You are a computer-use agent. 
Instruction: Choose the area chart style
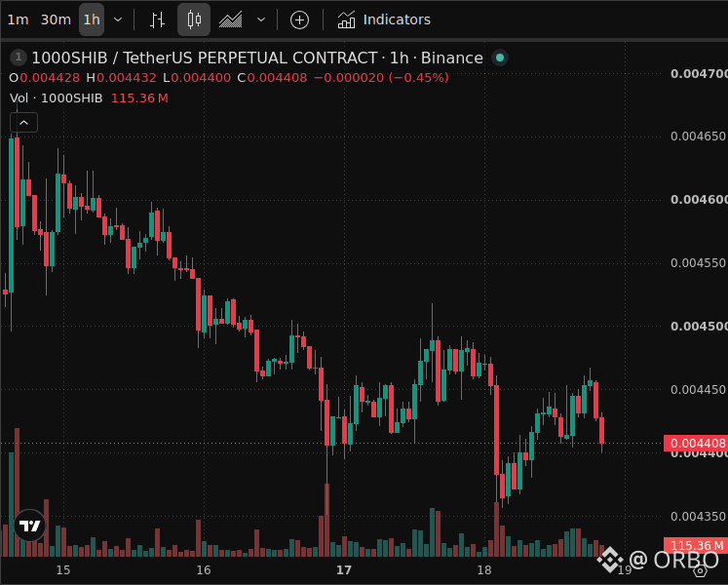point(230,19)
